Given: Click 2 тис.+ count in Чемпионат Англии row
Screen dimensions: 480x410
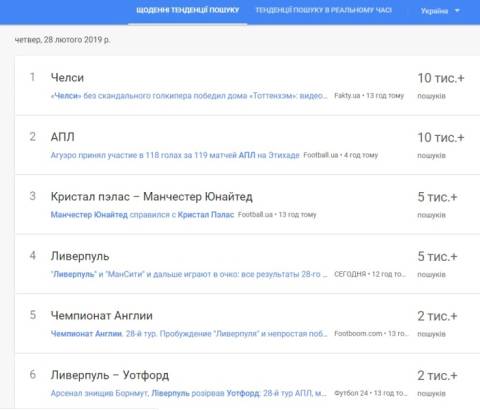Looking at the screenshot, I should point(437,316).
